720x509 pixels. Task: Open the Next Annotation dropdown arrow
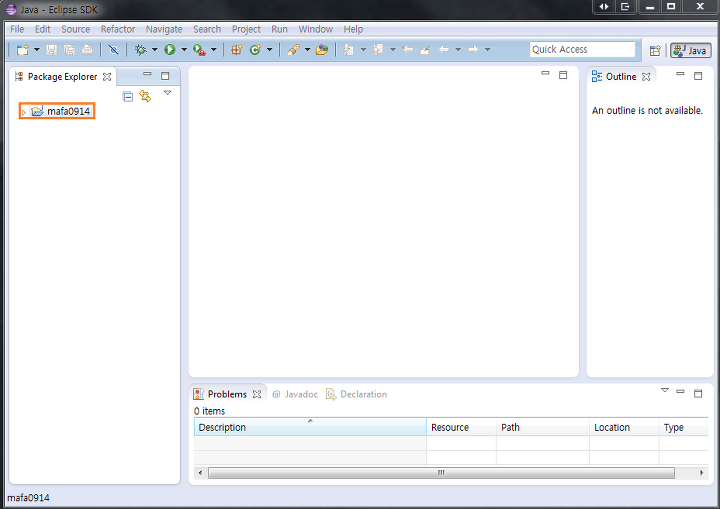coord(363,50)
